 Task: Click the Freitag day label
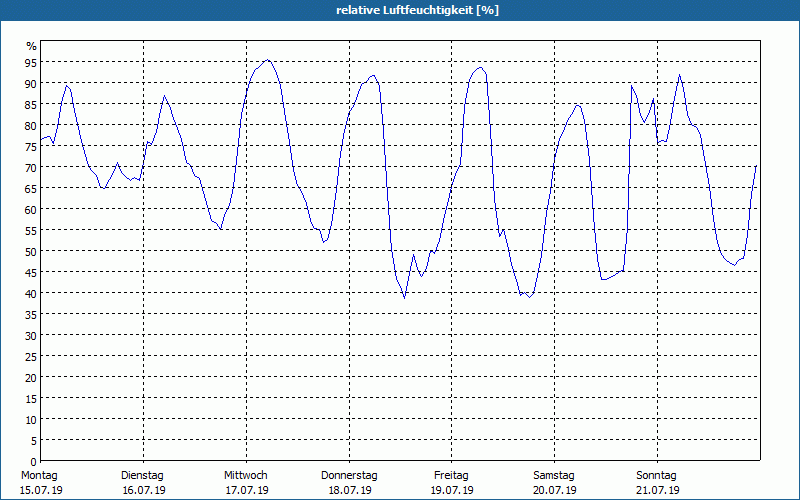[x=452, y=475]
